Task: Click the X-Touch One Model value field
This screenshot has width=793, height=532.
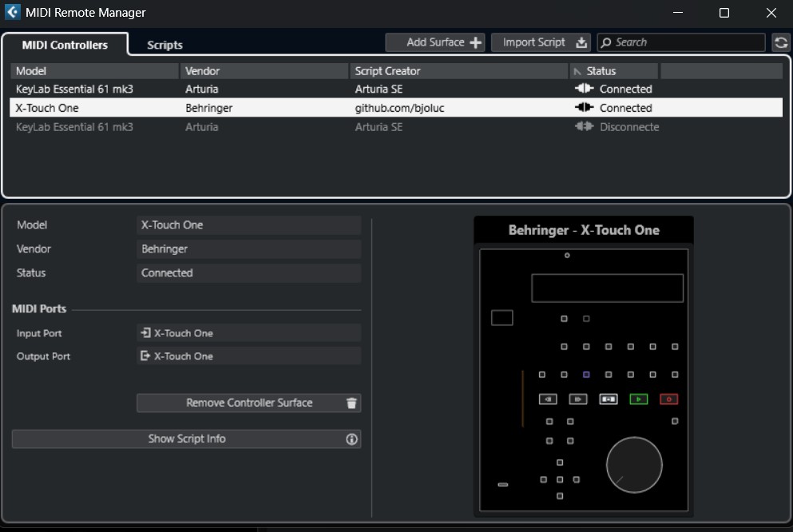Action: [249, 225]
